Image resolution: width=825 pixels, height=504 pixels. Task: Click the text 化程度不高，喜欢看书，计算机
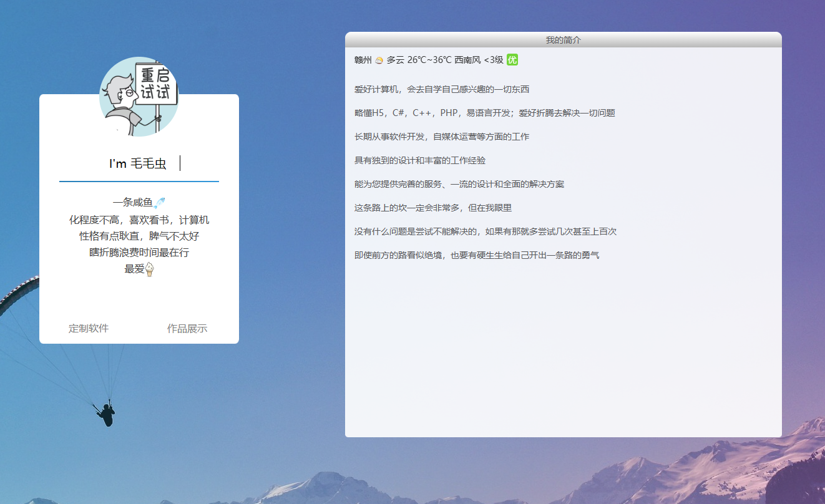(x=139, y=220)
